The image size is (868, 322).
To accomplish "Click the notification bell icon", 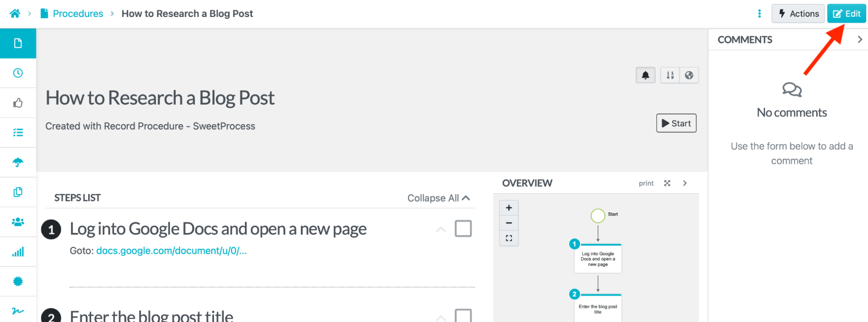I will 645,75.
